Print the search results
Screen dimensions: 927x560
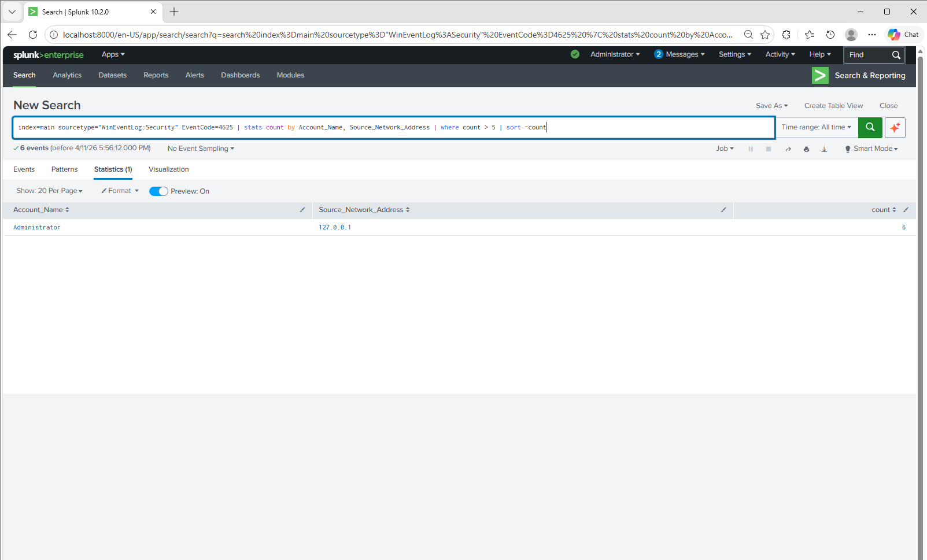click(x=806, y=149)
